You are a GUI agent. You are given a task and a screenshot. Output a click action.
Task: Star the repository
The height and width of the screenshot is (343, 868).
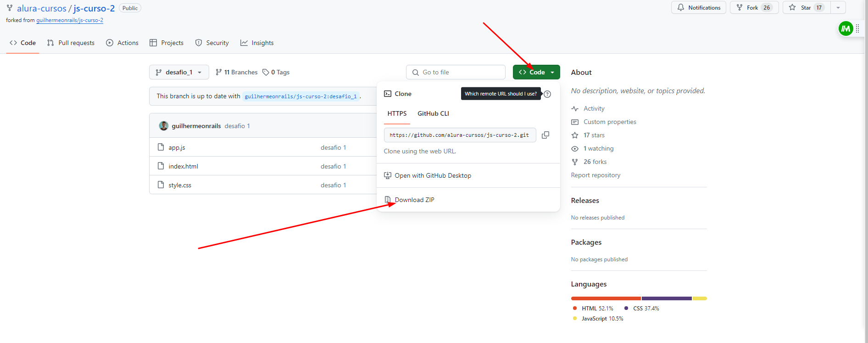click(807, 7)
